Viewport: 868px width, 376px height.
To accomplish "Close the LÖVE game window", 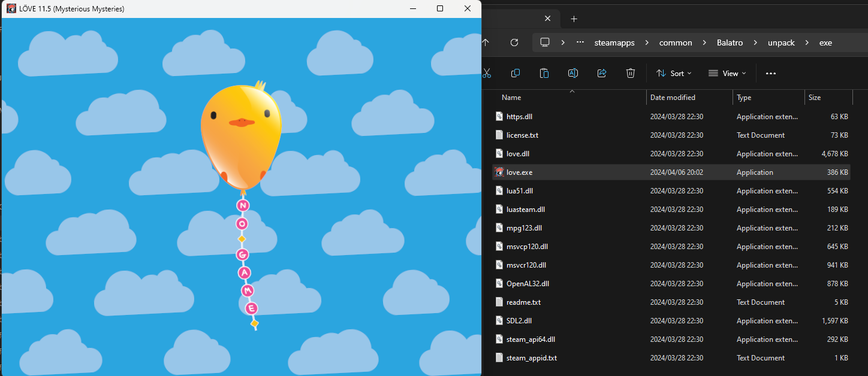I will pos(468,8).
